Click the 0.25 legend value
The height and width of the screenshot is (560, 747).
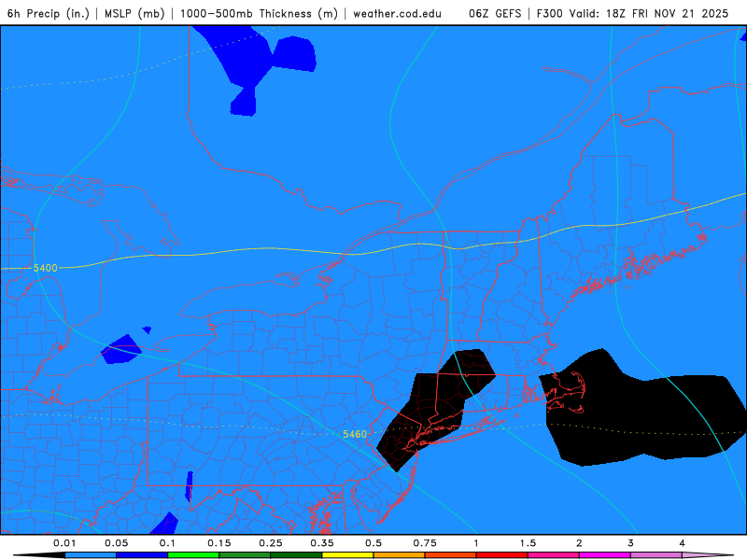[271, 543]
